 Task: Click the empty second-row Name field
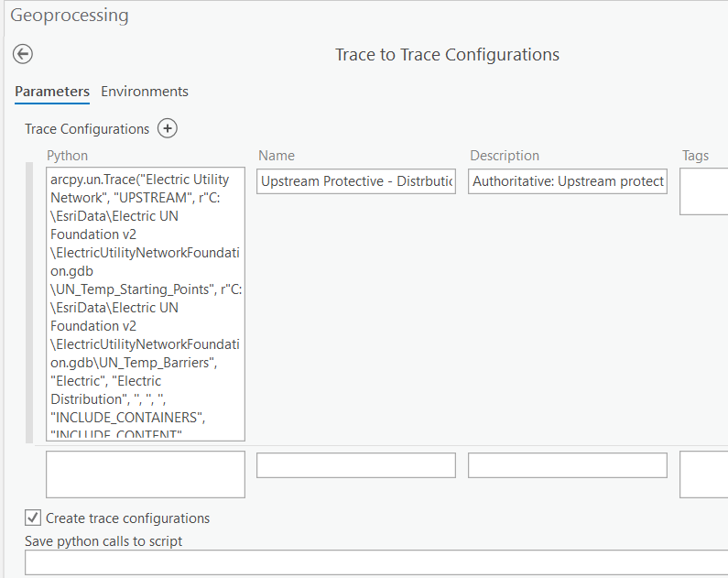coord(356,465)
